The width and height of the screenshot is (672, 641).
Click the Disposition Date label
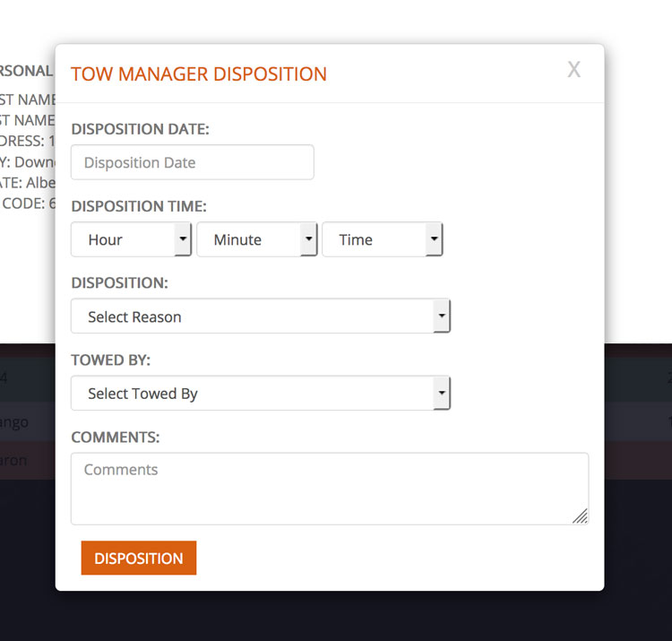[140, 129]
